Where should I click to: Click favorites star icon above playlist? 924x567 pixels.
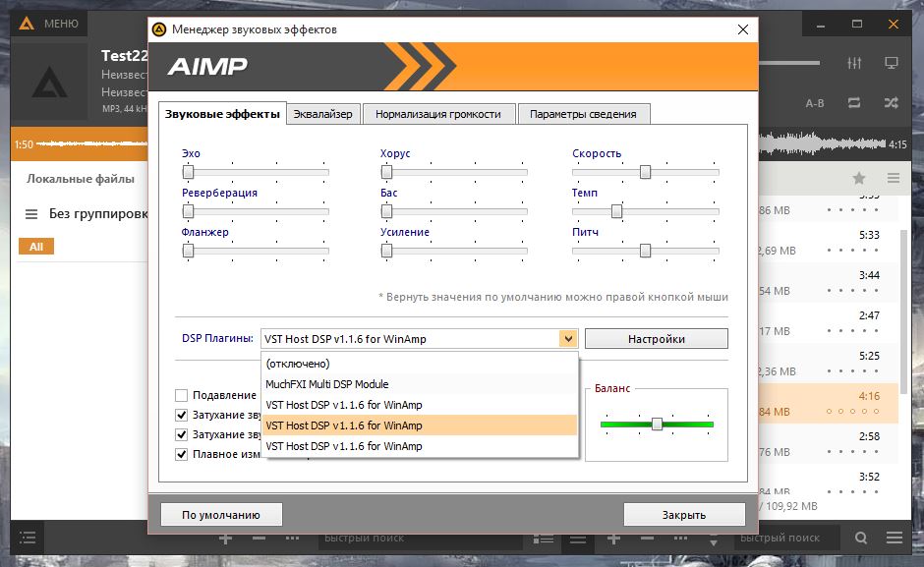point(858,178)
